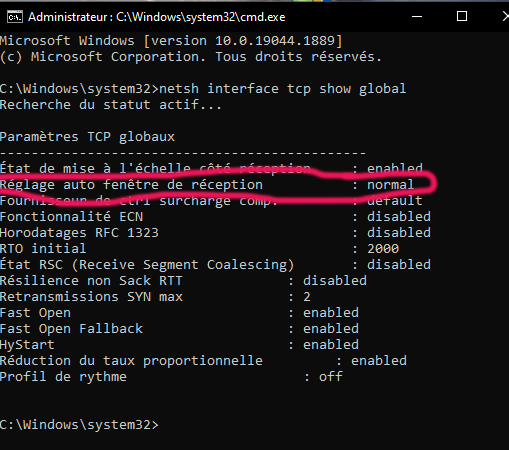Image resolution: width=509 pixels, height=450 pixels.
Task: Click the 'Retransmissions SYN max' value 2
Action: (307, 297)
